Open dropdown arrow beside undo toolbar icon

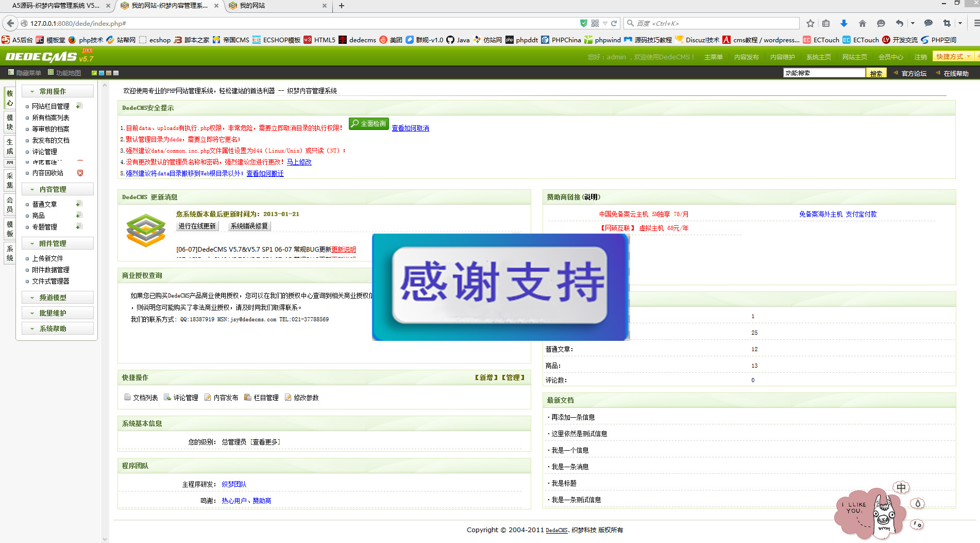(913, 23)
